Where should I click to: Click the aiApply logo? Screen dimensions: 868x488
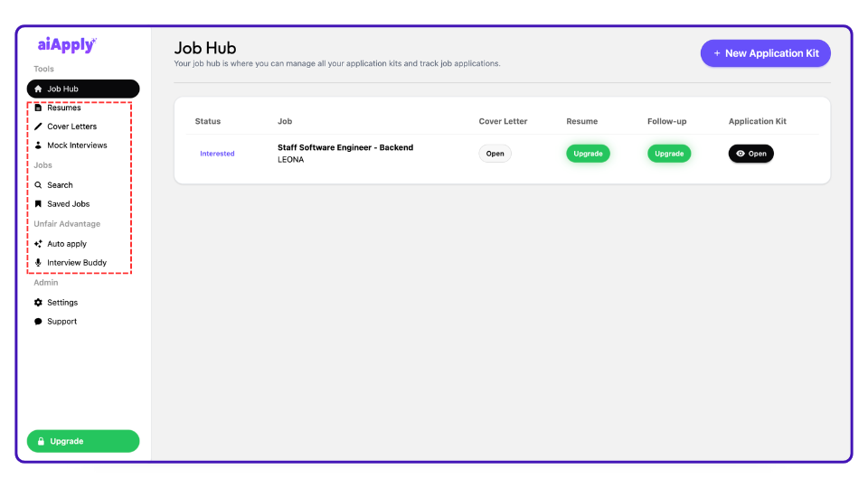pyautogui.click(x=67, y=45)
